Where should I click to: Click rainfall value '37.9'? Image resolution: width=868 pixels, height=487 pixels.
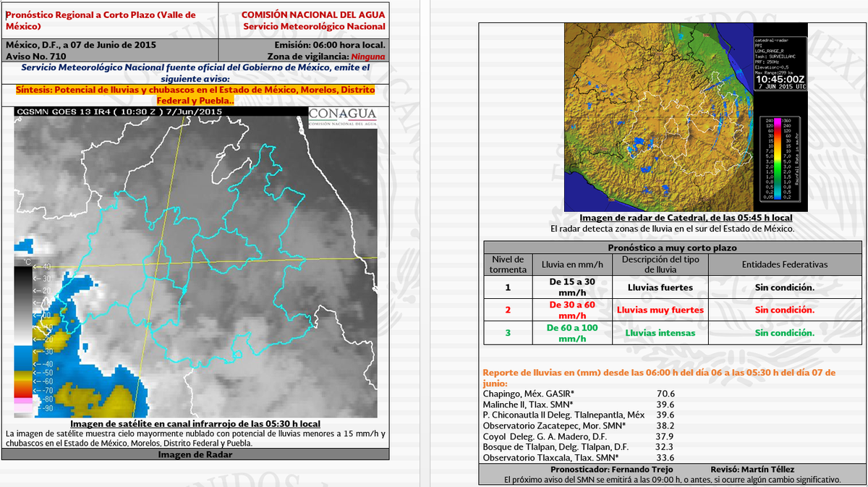point(663,436)
